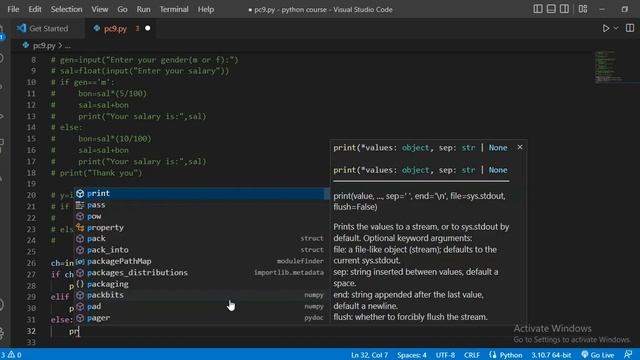Choose the pager pydoc suggestion
The height and width of the screenshot is (360, 640).
point(201,318)
